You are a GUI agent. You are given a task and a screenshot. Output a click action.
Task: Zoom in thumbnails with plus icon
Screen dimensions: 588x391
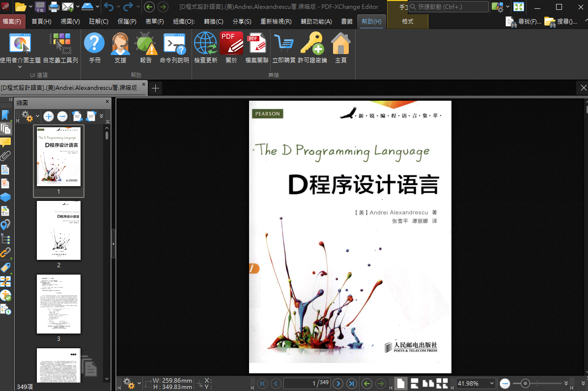point(48,116)
